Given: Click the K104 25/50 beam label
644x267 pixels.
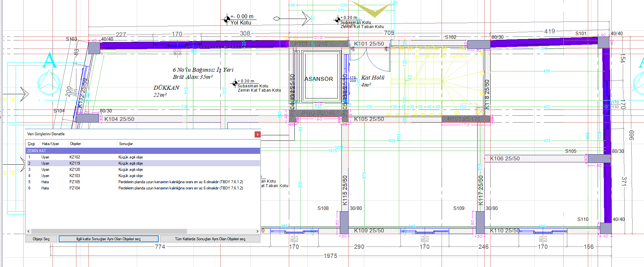Looking at the screenshot, I should (119, 119).
